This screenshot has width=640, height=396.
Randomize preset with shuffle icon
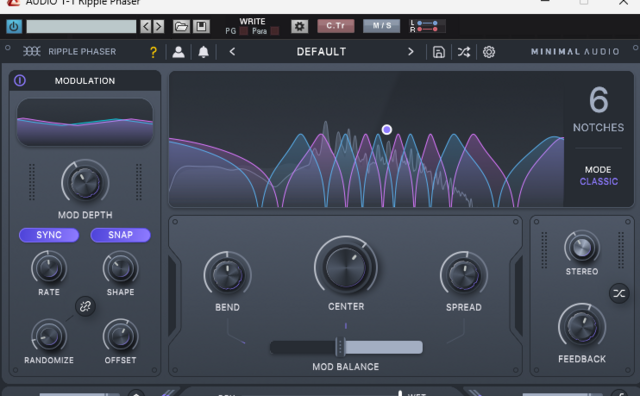(464, 52)
